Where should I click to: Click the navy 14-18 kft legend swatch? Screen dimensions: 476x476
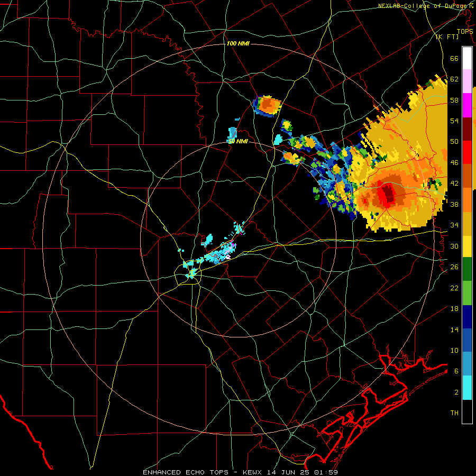point(467,317)
